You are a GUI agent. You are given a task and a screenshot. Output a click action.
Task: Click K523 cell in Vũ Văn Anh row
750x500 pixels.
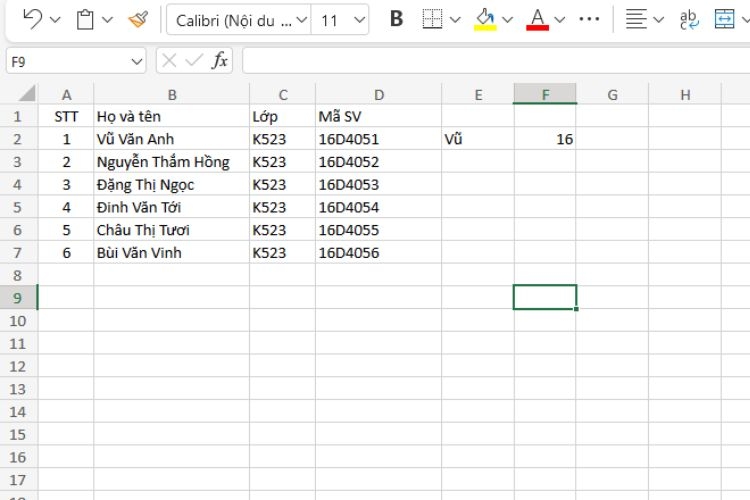point(283,139)
